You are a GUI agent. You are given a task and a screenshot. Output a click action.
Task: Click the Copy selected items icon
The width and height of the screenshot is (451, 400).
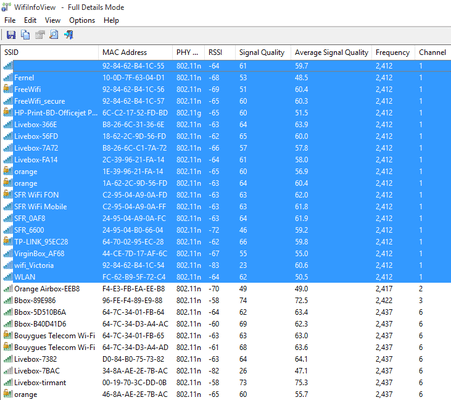coord(25,35)
